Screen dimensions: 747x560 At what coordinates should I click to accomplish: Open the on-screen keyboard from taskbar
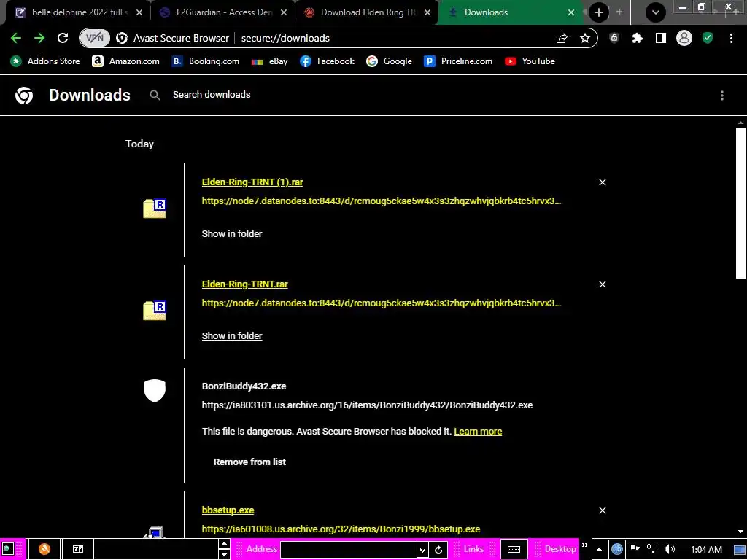tap(514, 550)
